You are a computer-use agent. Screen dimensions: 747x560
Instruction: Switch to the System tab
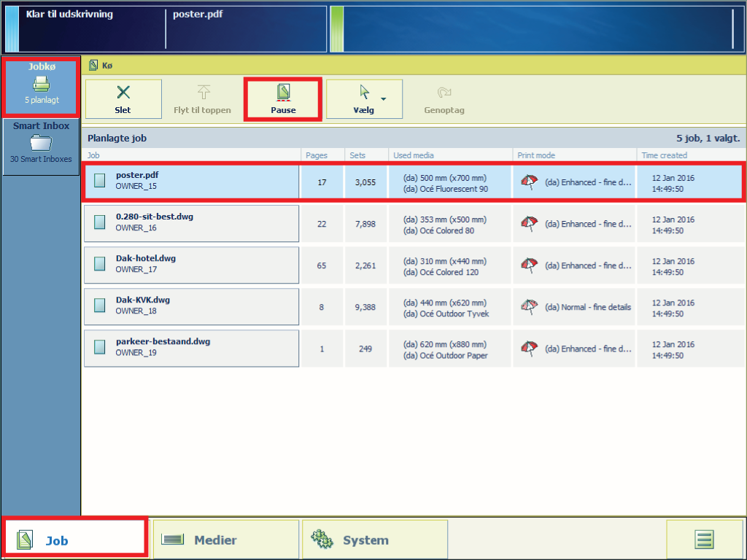(375, 540)
